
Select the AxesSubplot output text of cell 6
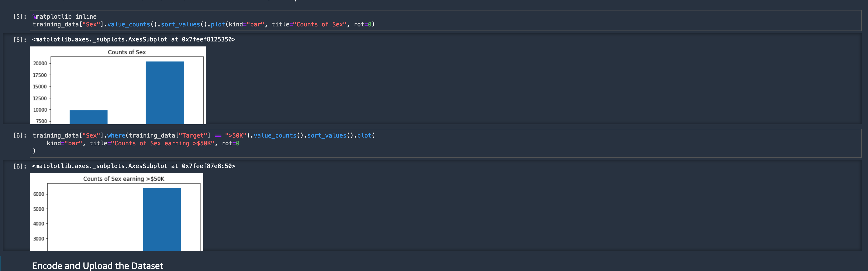coord(133,166)
